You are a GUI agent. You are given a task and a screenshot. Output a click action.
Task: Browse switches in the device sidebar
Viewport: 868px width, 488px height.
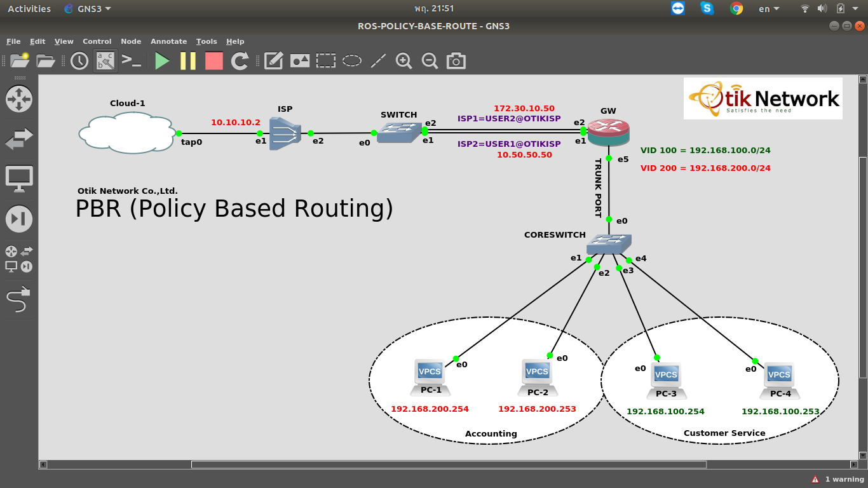pos(19,139)
